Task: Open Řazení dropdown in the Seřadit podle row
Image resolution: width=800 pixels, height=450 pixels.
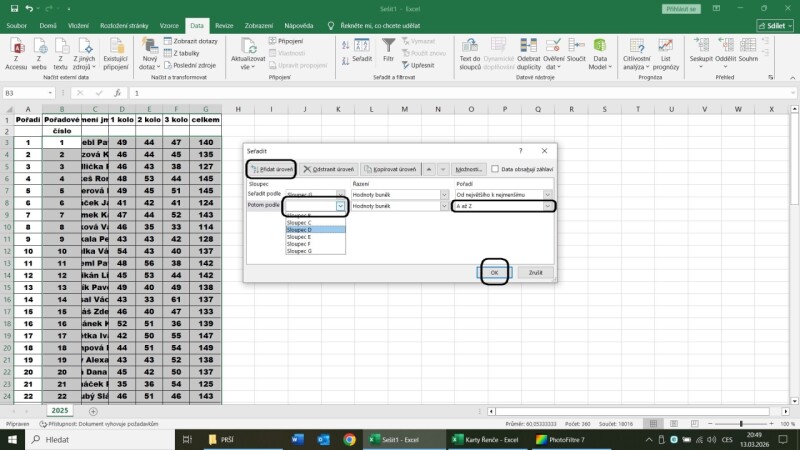Action: 444,194
